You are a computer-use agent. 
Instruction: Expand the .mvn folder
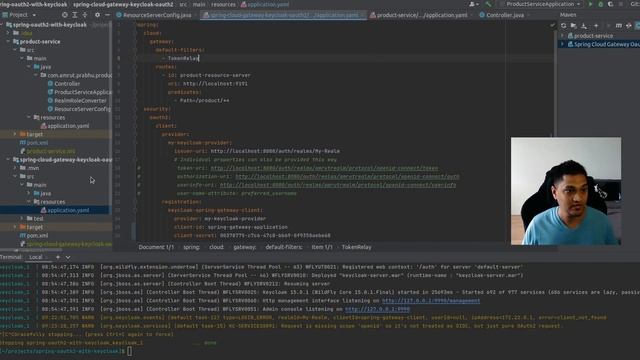click(x=15, y=168)
